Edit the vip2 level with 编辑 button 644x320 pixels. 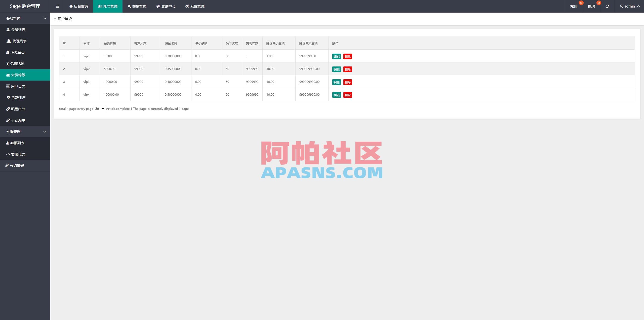click(336, 69)
